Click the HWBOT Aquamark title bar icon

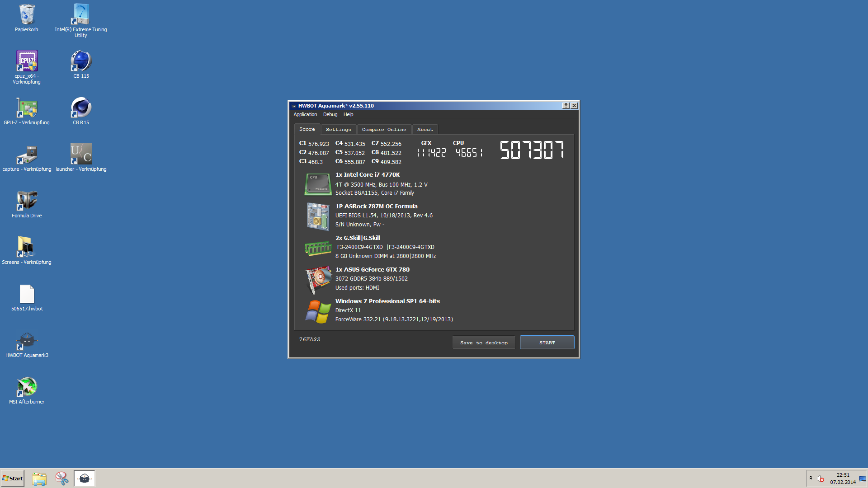pyautogui.click(x=294, y=106)
